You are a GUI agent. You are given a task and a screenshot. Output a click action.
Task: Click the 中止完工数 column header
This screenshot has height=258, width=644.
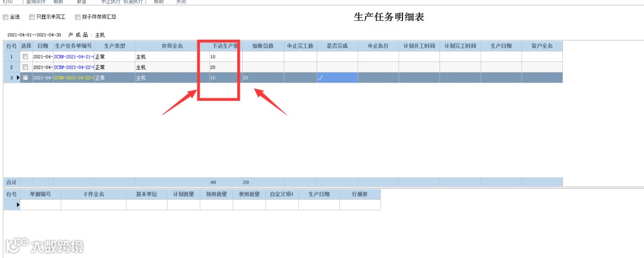click(x=300, y=46)
